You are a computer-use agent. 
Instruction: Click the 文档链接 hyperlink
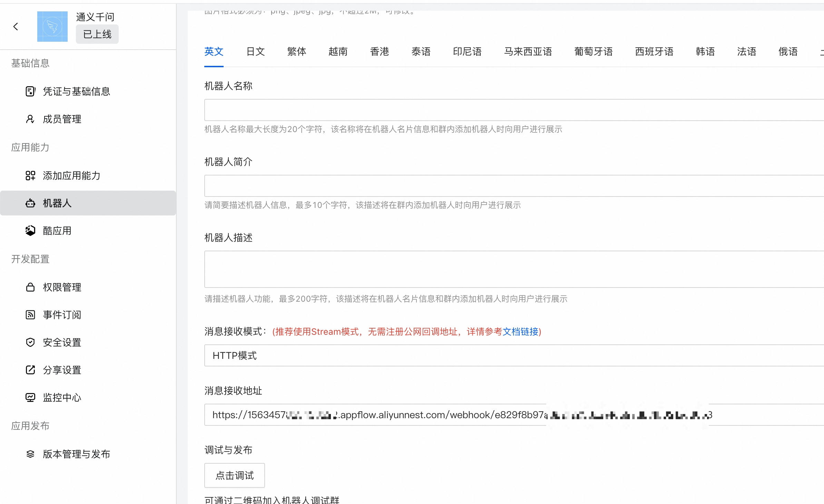(x=520, y=332)
